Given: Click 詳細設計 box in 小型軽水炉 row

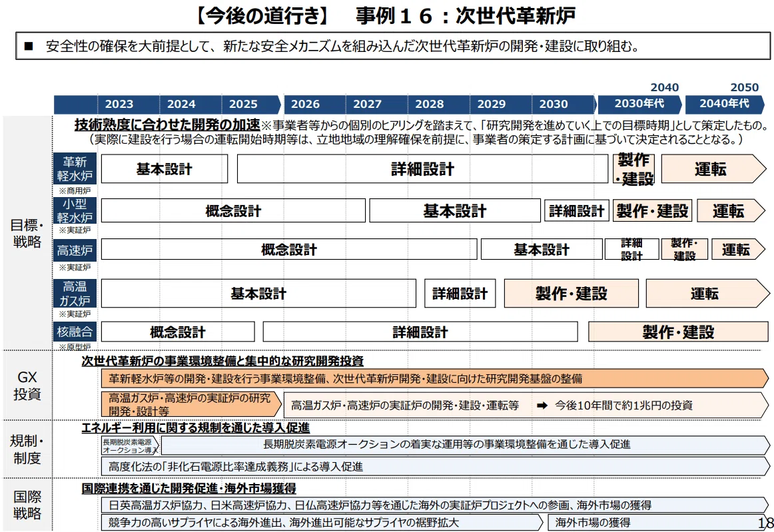Looking at the screenshot, I should coord(577,210).
